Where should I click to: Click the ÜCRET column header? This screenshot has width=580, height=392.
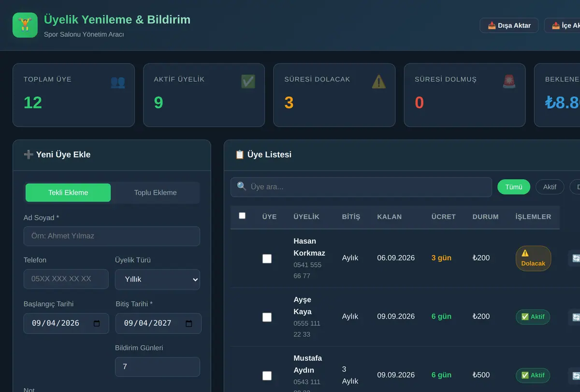click(x=444, y=217)
